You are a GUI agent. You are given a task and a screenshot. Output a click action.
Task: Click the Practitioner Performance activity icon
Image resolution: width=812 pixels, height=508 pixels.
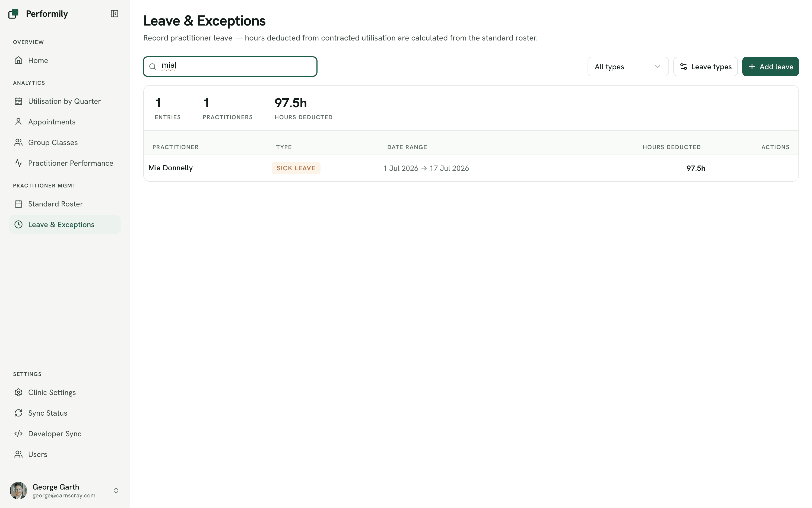click(18, 163)
